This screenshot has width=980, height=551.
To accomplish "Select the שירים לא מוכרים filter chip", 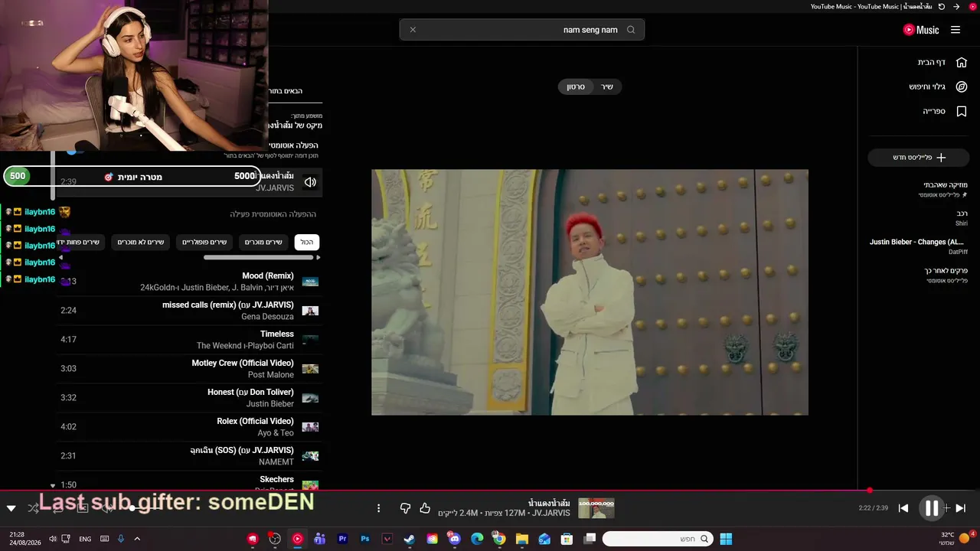I will [141, 243].
